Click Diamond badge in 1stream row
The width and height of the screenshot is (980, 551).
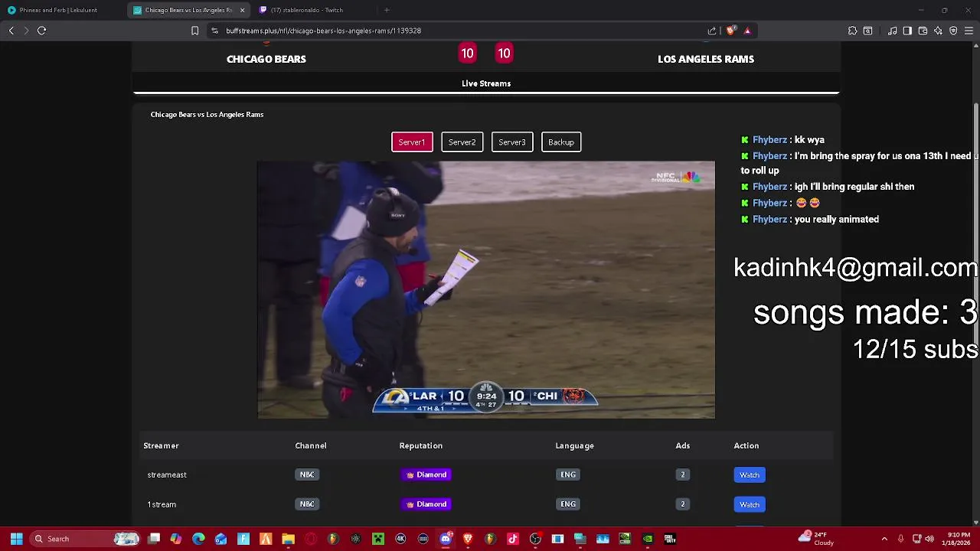(426, 504)
